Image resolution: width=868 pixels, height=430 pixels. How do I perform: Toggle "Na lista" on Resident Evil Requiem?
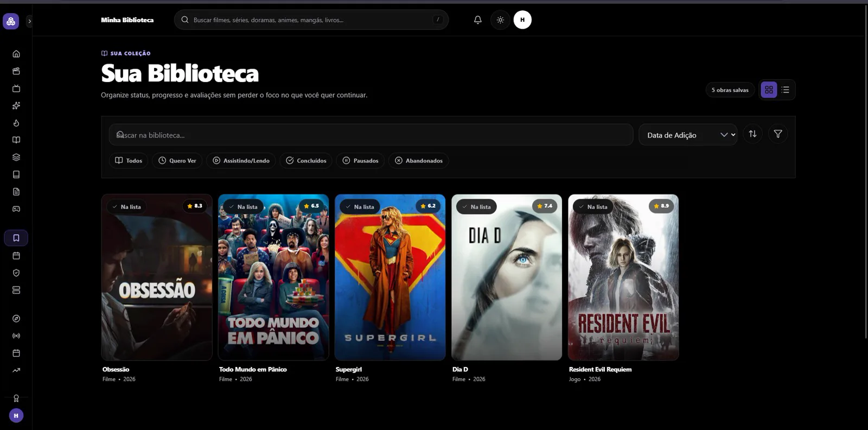(x=593, y=207)
